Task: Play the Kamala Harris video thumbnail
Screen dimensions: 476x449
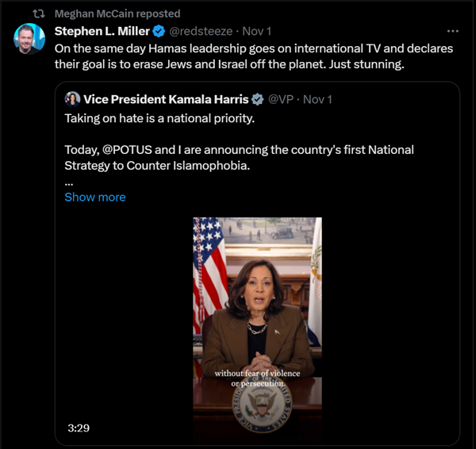Action: click(258, 325)
